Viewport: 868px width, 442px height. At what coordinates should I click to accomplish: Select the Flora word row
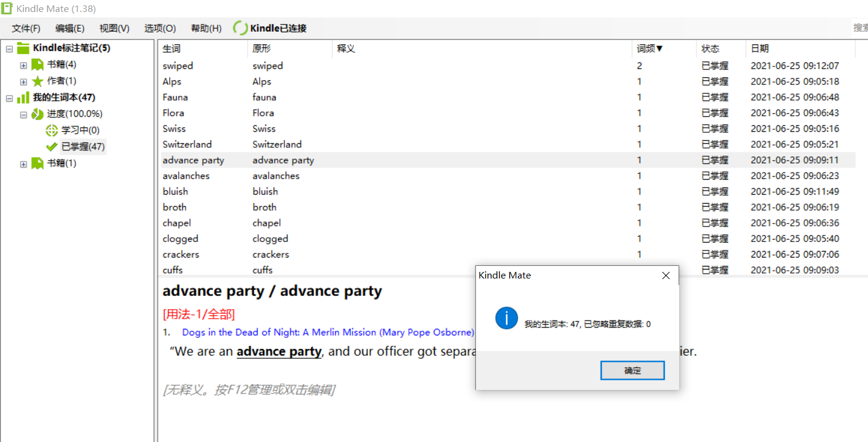pyautogui.click(x=507, y=113)
